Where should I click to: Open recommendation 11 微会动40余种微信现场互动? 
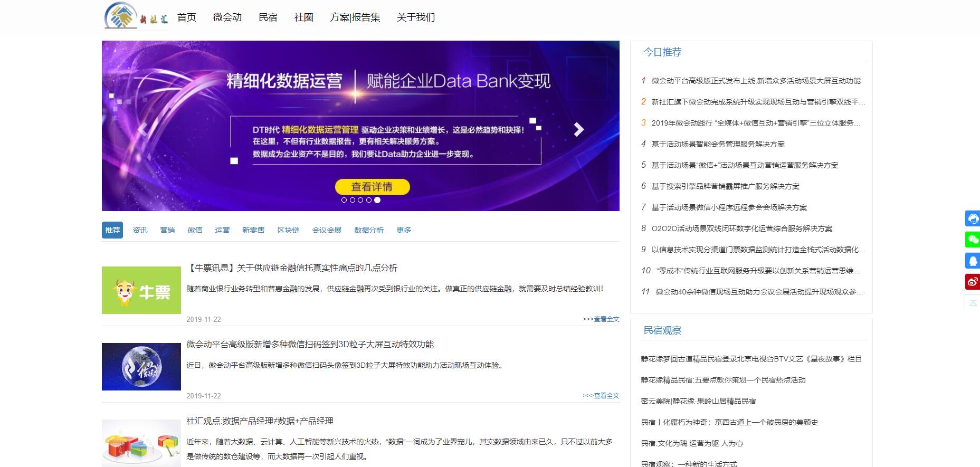(759, 292)
